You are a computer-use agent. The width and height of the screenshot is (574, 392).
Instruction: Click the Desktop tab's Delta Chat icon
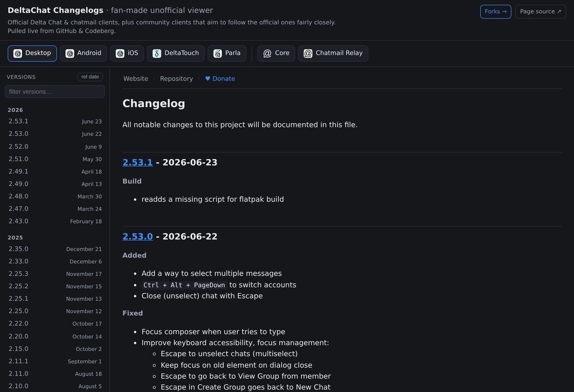pyautogui.click(x=18, y=54)
